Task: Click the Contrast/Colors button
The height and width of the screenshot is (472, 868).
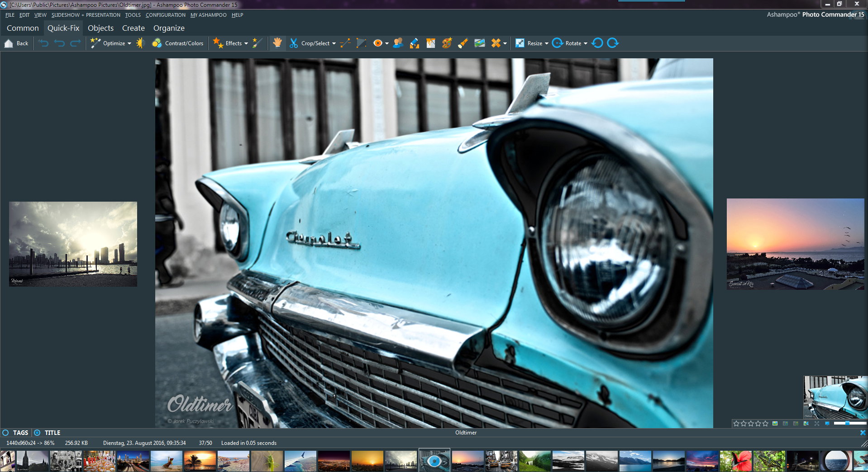Action: [x=178, y=43]
